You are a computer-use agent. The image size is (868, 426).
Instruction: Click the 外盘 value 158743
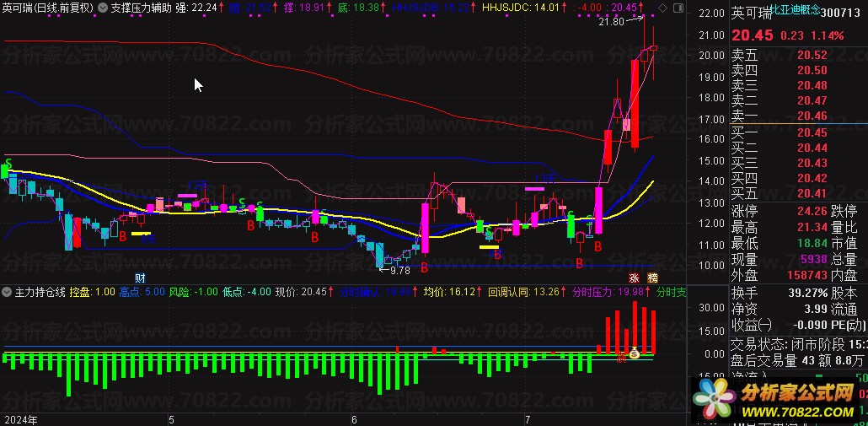tap(807, 274)
